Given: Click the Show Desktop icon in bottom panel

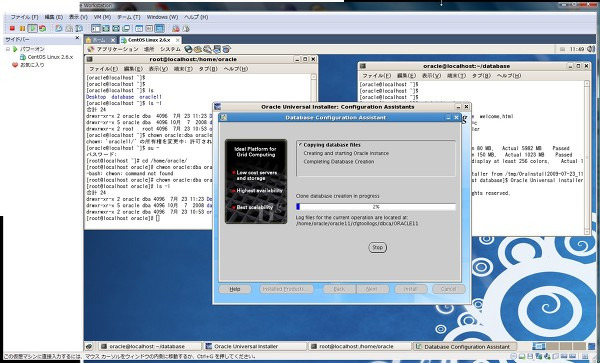Looking at the screenshot, I should click(89, 347).
